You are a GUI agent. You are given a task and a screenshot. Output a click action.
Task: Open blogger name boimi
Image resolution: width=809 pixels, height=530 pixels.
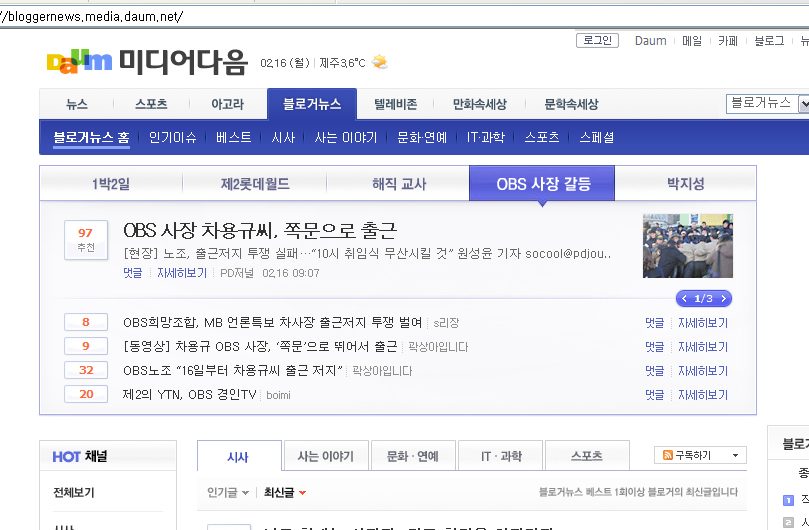pyautogui.click(x=279, y=395)
